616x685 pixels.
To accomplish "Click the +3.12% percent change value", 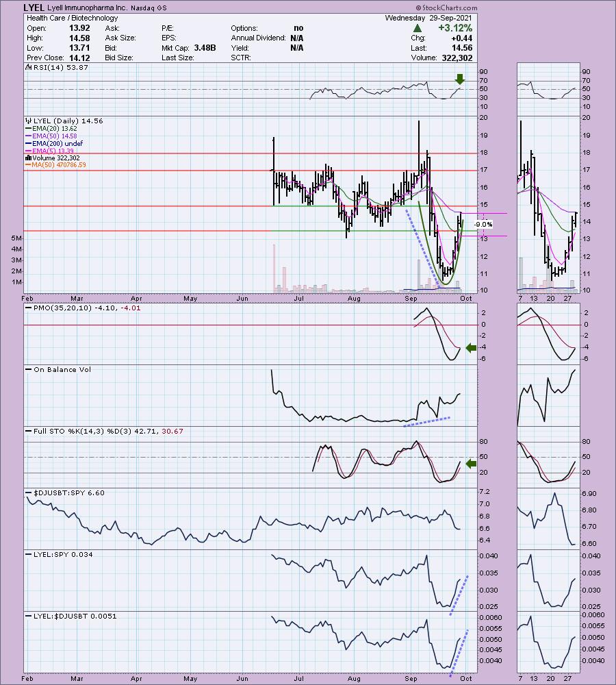I will pos(455,28).
